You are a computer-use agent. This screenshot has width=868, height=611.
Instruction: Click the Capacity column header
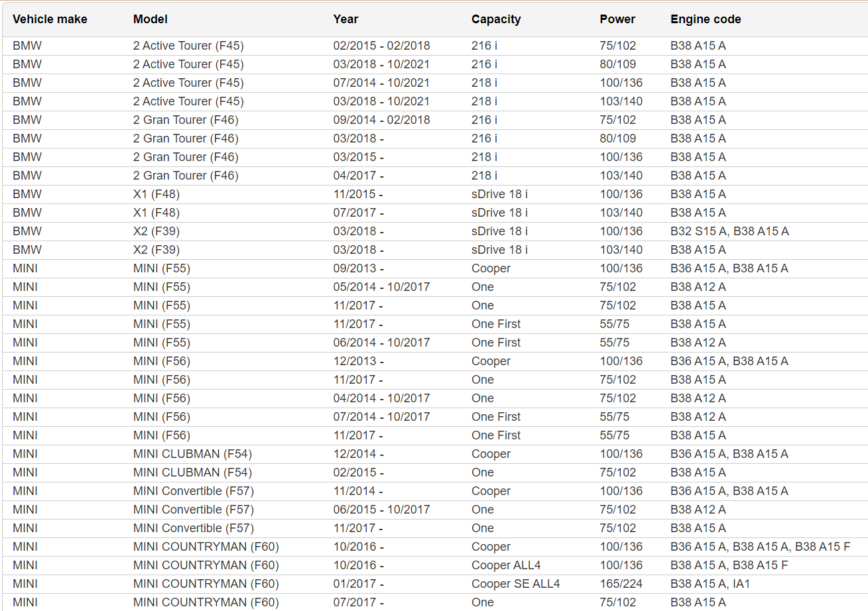point(496,19)
